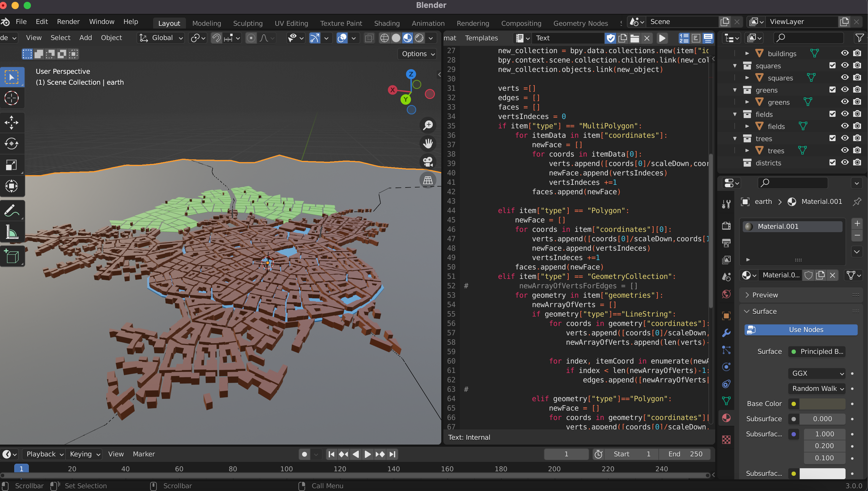The height and width of the screenshot is (491, 868).
Task: Open the World properties tab
Action: [726, 294]
